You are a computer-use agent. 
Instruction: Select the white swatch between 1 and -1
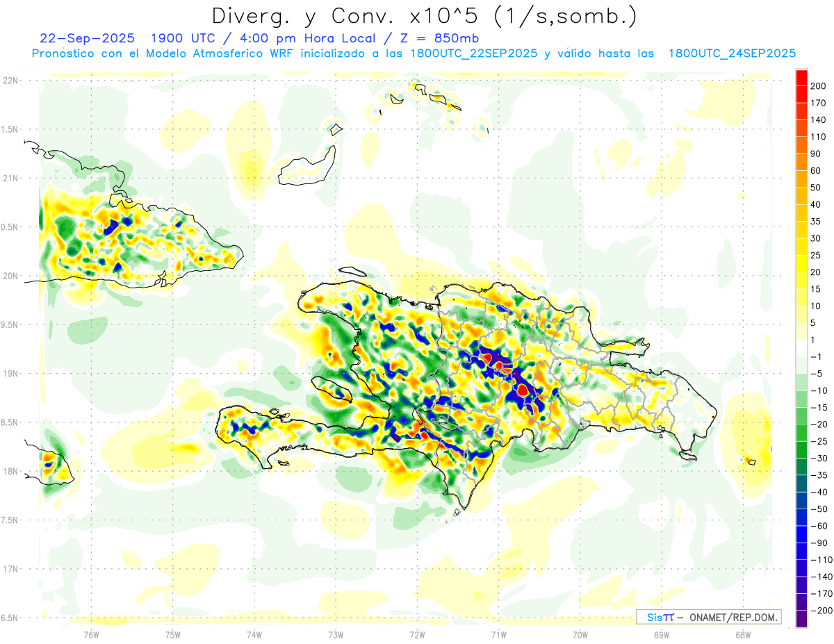pos(801,348)
